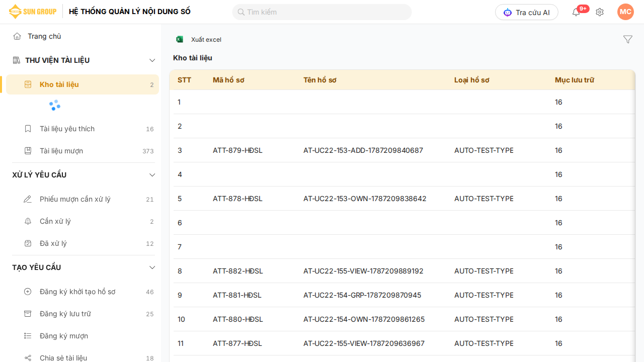Click the search magnifier icon
Screen dimensions: 644x362
pyautogui.click(x=241, y=12)
